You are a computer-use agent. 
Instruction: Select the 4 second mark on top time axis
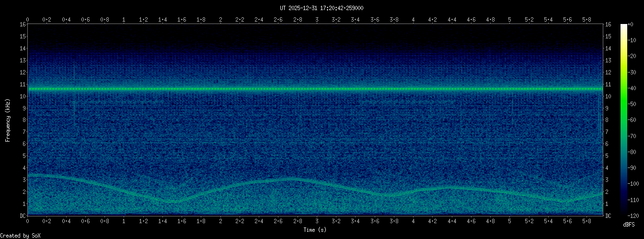[413, 20]
